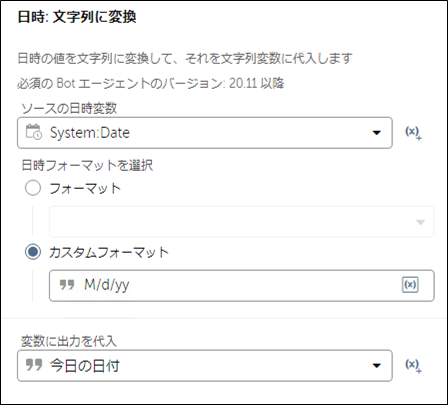Click the System:Date text in source field

point(90,133)
